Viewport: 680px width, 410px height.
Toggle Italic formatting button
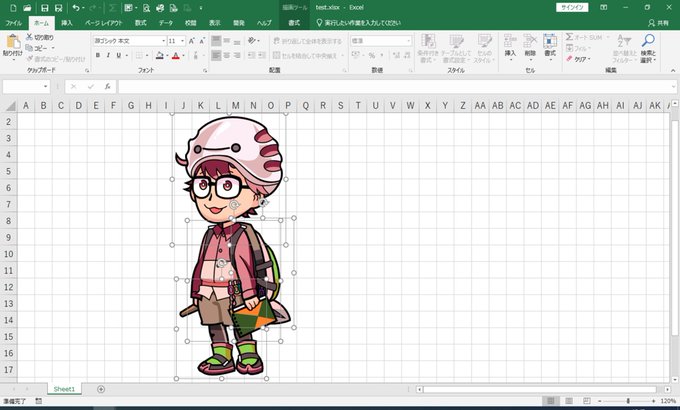(108, 55)
